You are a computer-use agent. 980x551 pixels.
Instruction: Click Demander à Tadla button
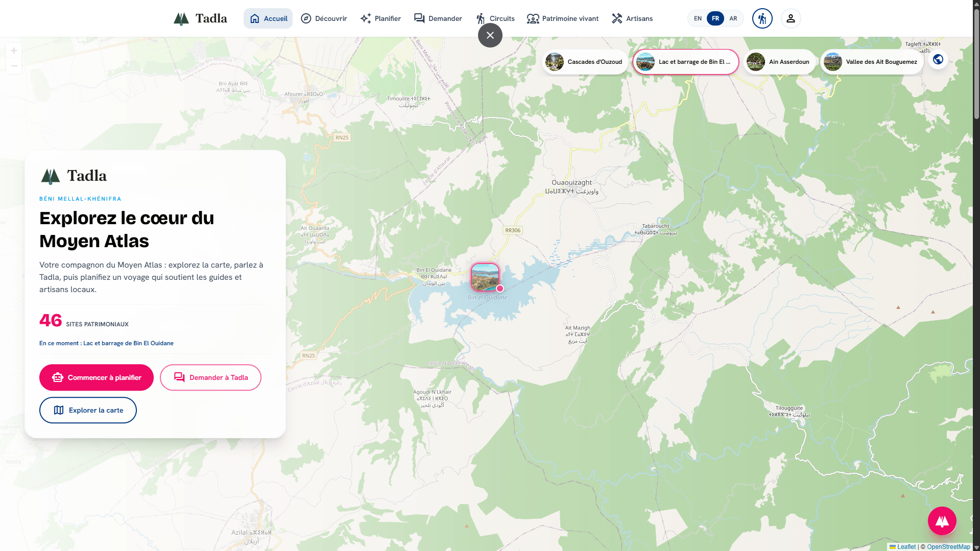(x=210, y=377)
